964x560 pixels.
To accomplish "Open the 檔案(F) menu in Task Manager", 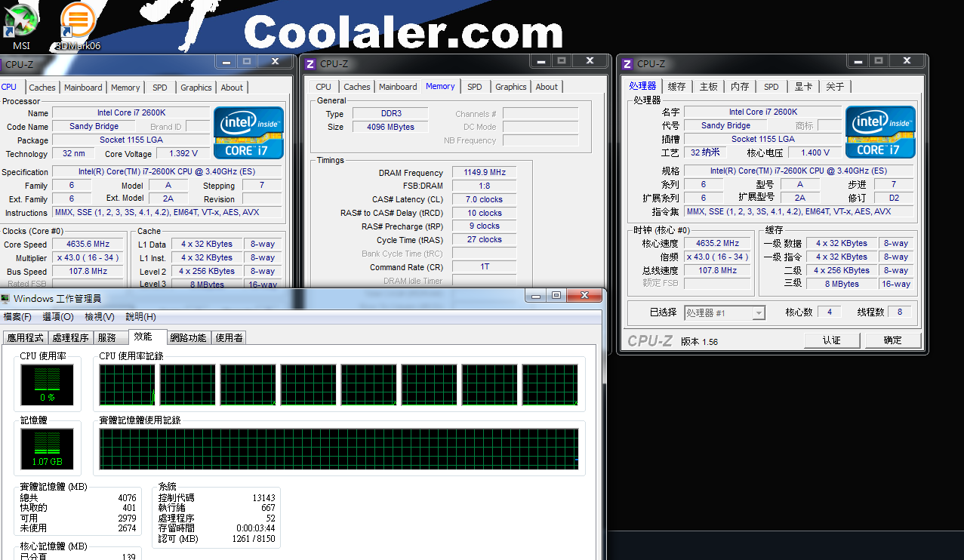I will coord(17,317).
